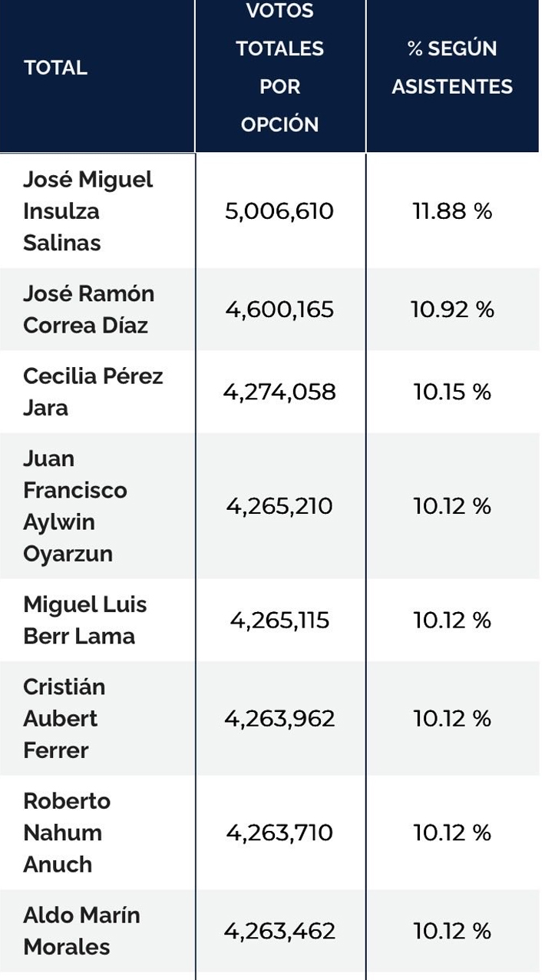Select the Aldo Marín Morales name cell

pyautogui.click(x=81, y=931)
